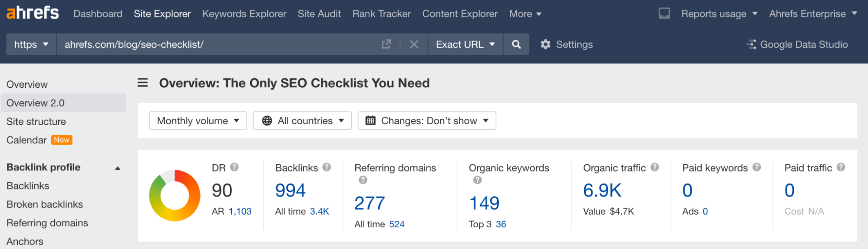The image size is (868, 249).
Task: Open Ahrefs Enterprise account menu
Action: click(813, 14)
